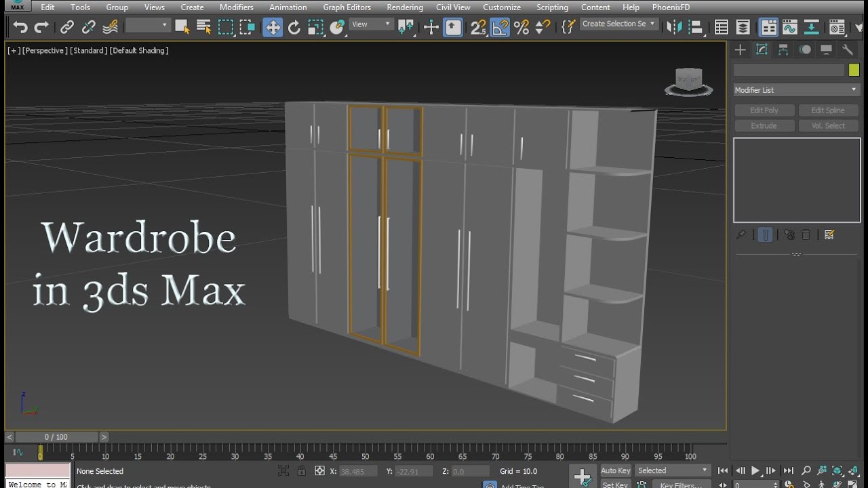The image size is (868, 488).
Task: Open the PhoenixFD menu
Action: click(671, 7)
